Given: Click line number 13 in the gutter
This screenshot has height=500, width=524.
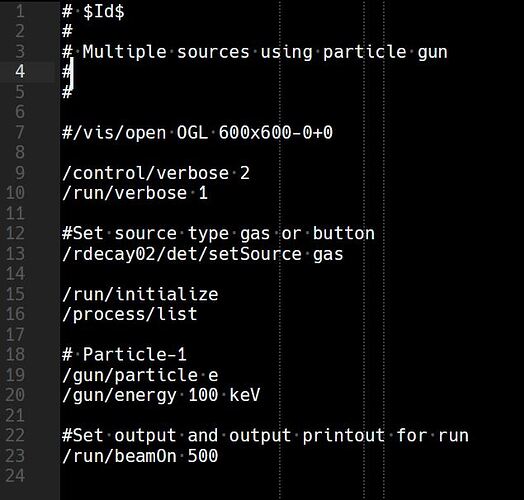Looking at the screenshot, I should [x=15, y=254].
